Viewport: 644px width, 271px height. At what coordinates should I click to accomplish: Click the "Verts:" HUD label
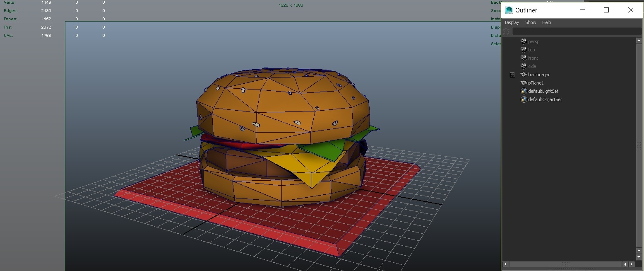point(10,2)
